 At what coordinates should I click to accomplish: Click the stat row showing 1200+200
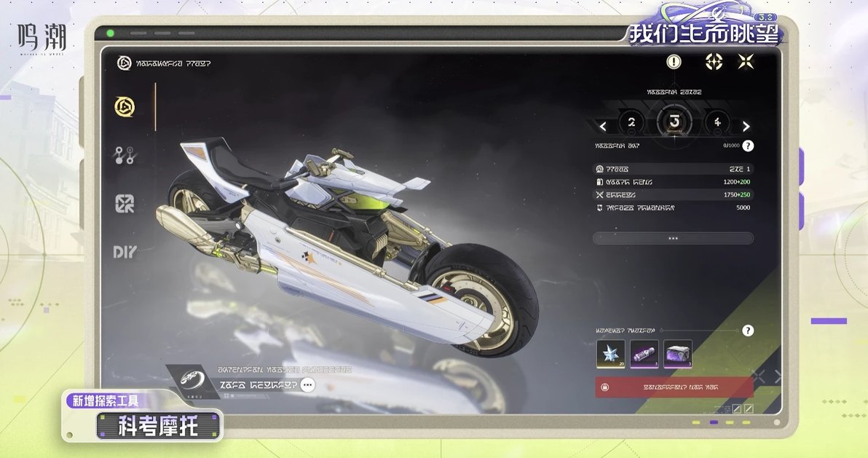[x=673, y=181]
